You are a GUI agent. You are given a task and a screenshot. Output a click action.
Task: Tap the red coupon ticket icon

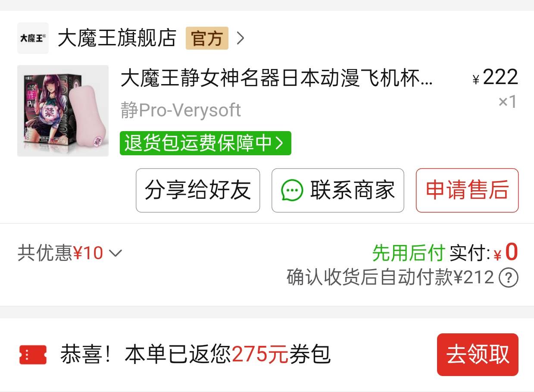(x=33, y=355)
